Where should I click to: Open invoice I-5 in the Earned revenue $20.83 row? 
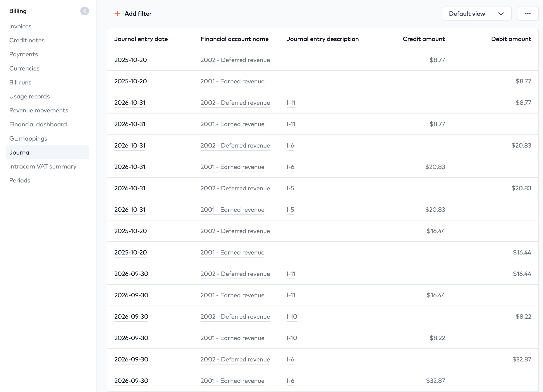coord(290,210)
